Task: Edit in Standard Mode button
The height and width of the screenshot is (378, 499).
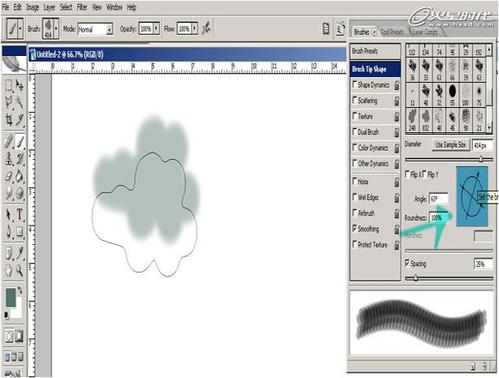Action: [9, 337]
